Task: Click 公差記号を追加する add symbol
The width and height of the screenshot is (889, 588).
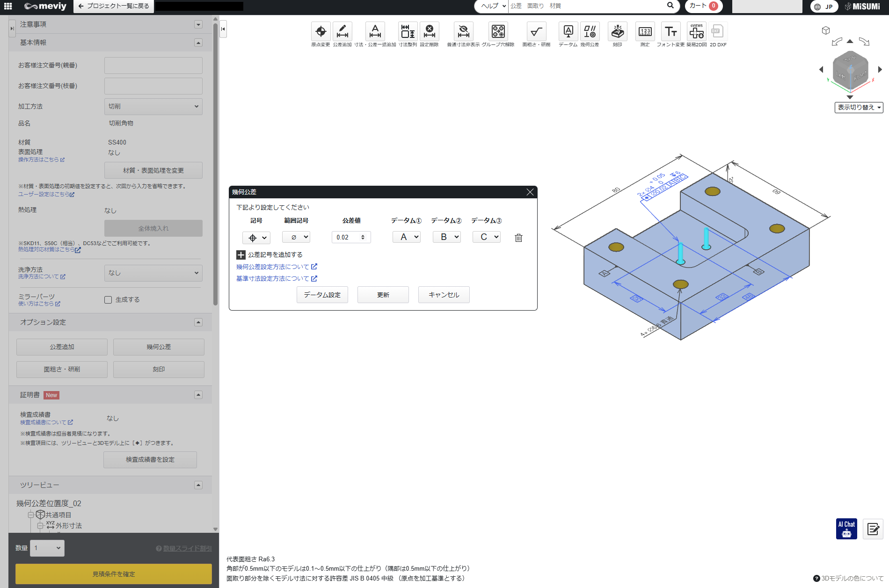Action: (270, 255)
